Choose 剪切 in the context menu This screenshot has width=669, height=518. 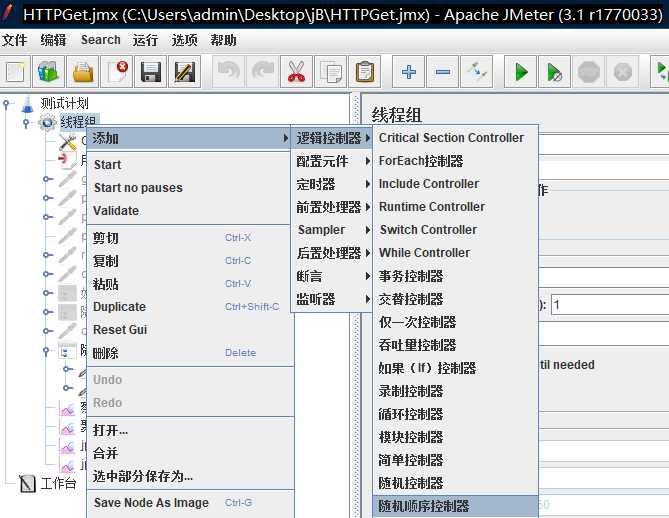pos(190,238)
